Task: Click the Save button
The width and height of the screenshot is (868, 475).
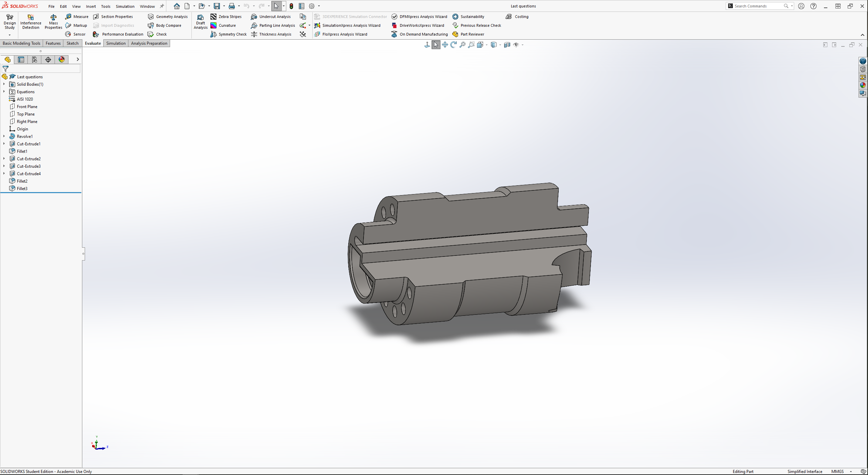Action: pyautogui.click(x=217, y=6)
